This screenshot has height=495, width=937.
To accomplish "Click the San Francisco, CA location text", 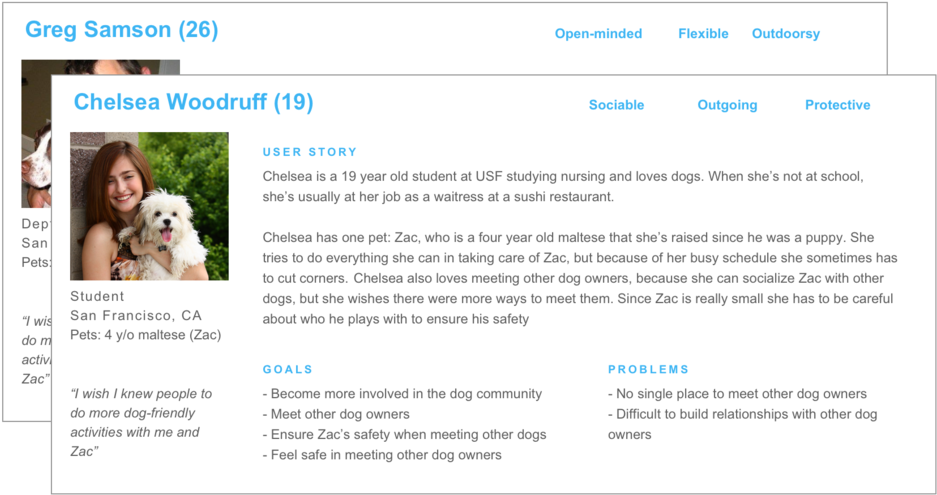I will [135, 315].
